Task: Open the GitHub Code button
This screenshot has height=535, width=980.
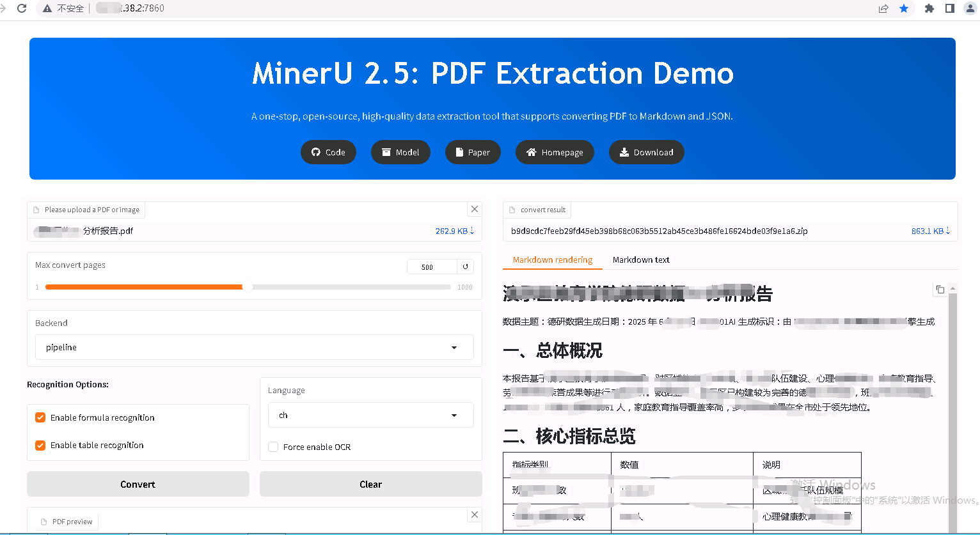Action: tap(328, 152)
